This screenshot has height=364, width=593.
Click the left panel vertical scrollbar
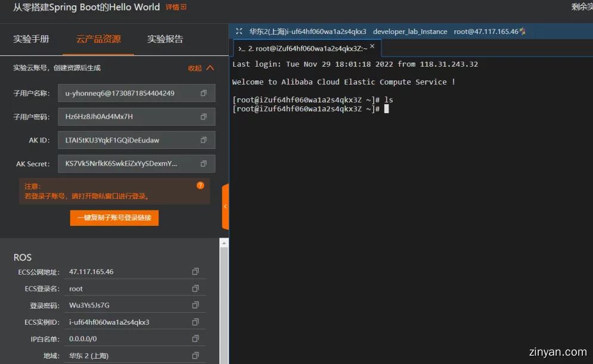(x=224, y=298)
